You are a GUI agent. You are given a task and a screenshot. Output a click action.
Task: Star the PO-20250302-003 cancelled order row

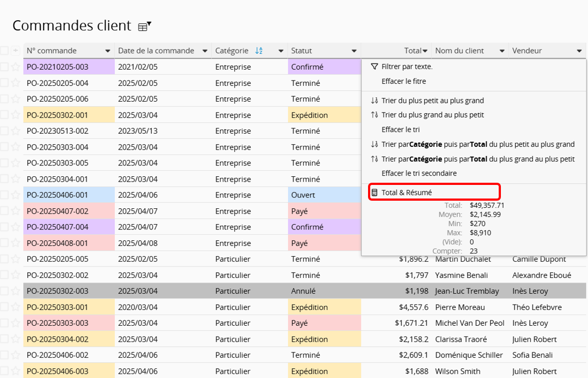tap(15, 291)
